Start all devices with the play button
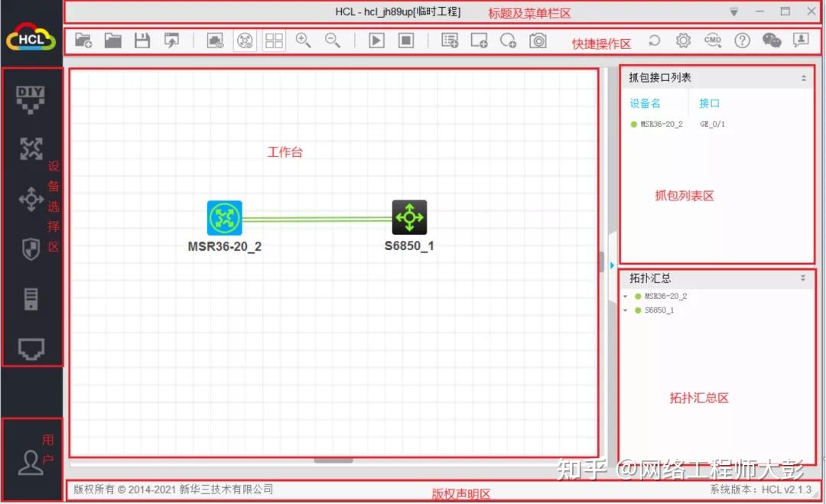The width and height of the screenshot is (826, 504). 376,41
